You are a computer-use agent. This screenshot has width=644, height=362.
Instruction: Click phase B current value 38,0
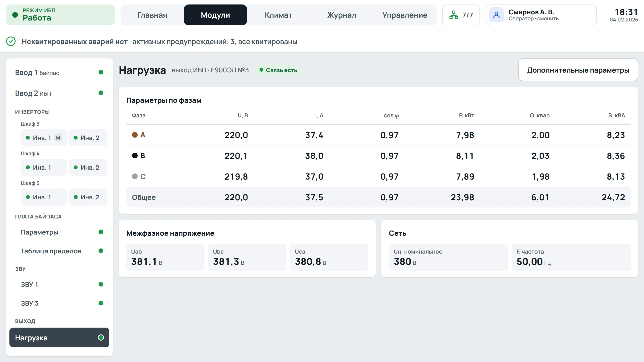pos(314,156)
